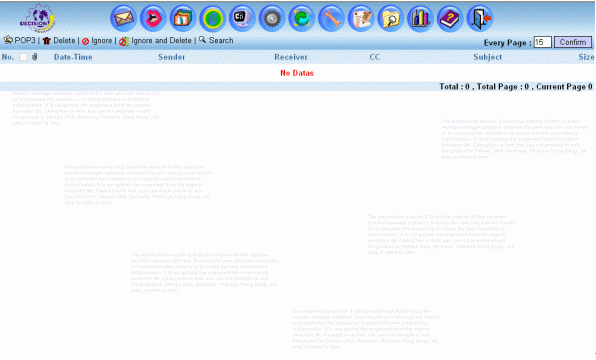The height and width of the screenshot is (360, 596).
Task: Click the No. column header
Action: (8, 57)
